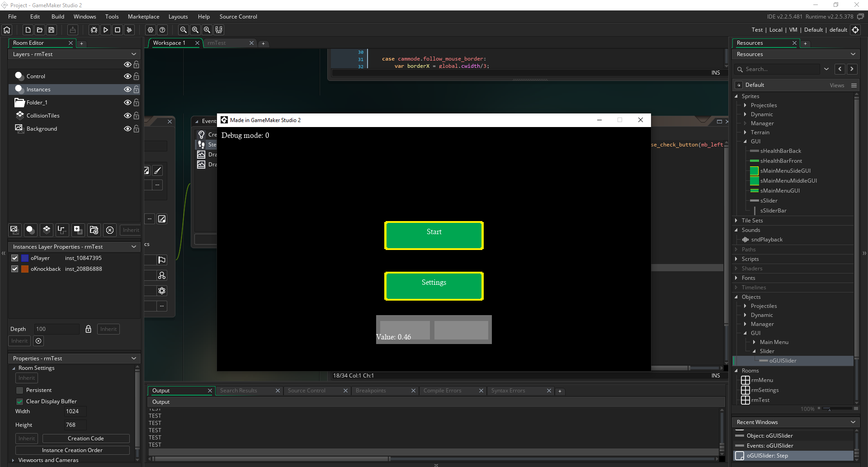Open the Start Page home icon
Image resolution: width=868 pixels, height=467 pixels.
(7, 30)
